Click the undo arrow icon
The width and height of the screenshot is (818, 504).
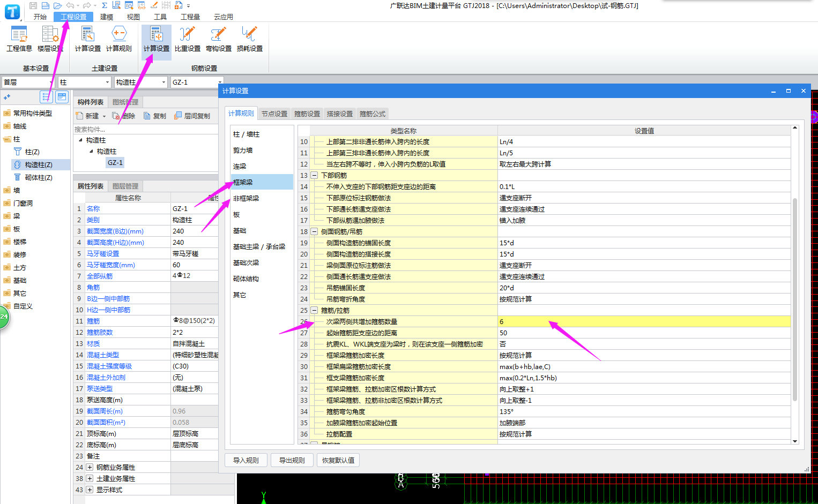(x=70, y=5)
